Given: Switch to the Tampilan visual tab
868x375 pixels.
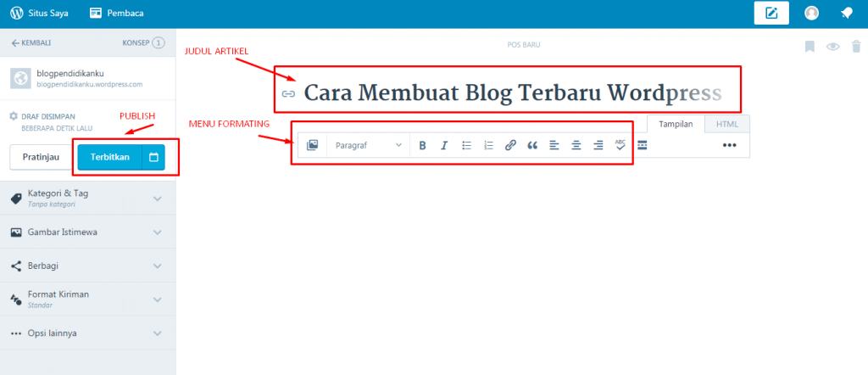Looking at the screenshot, I should click(x=676, y=124).
